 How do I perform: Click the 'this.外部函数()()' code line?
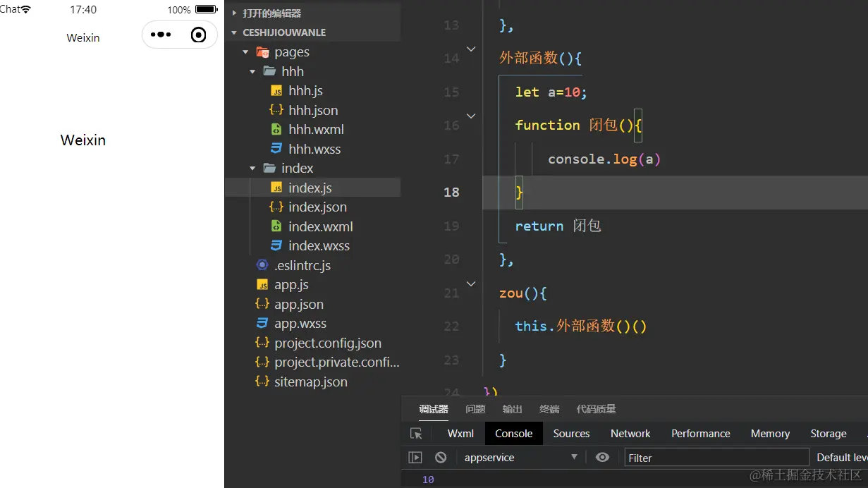pos(580,326)
